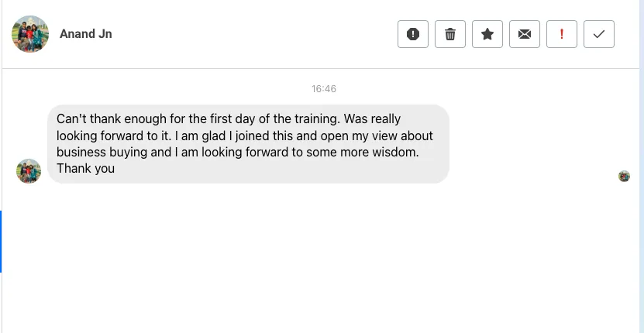
Task: Click "business buying" text in the message
Action: [x=102, y=152]
